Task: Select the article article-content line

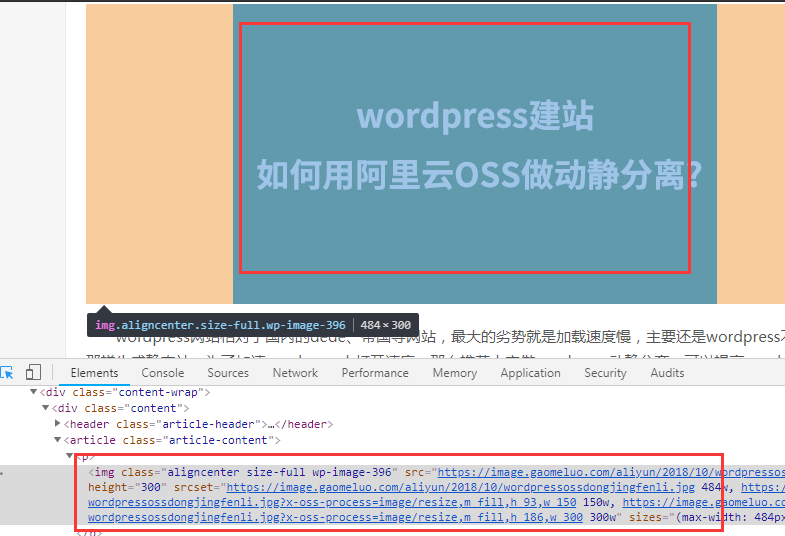Action: [172, 440]
